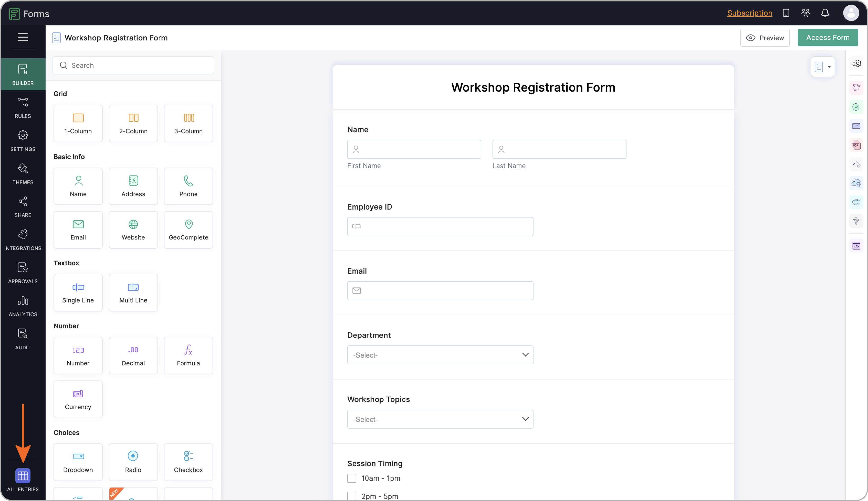Image resolution: width=868 pixels, height=501 pixels.
Task: Add the Currency field
Action: [78, 399]
